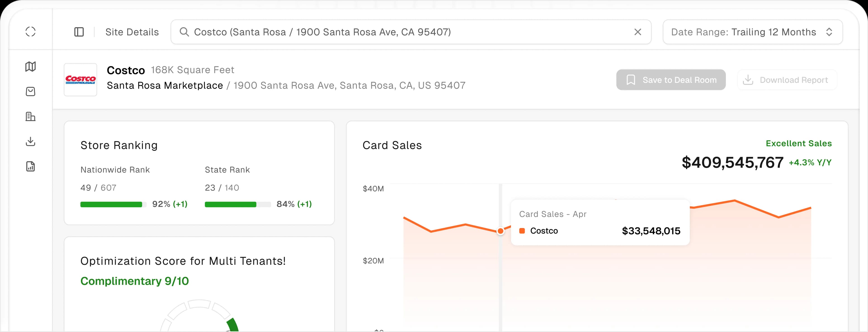This screenshot has width=868, height=332.
Task: Click the Costco label in tooltip
Action: [x=544, y=231]
